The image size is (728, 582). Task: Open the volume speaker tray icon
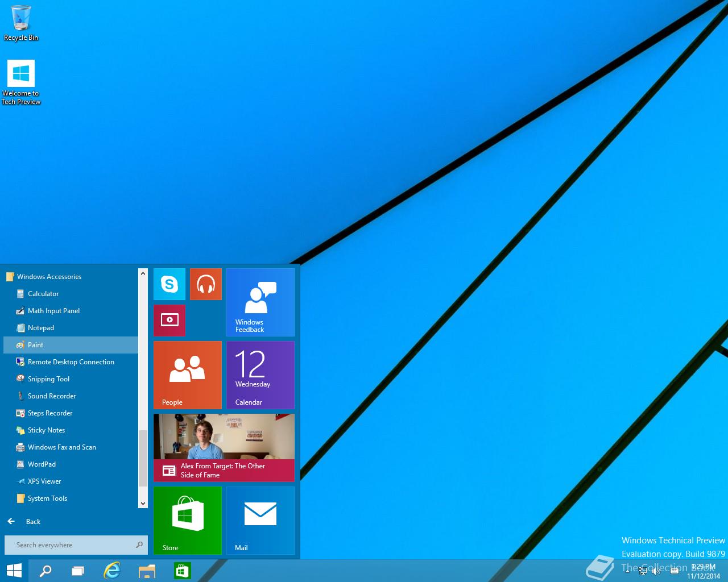pos(657,571)
